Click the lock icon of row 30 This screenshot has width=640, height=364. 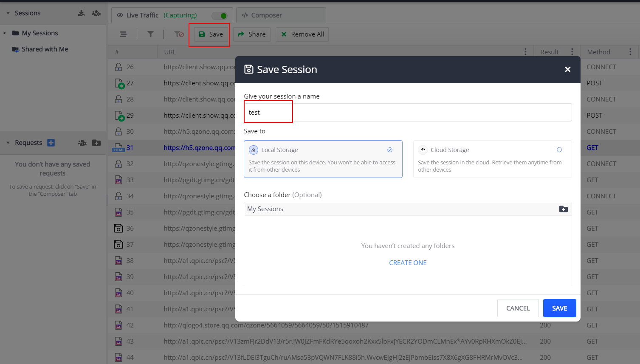tap(118, 132)
